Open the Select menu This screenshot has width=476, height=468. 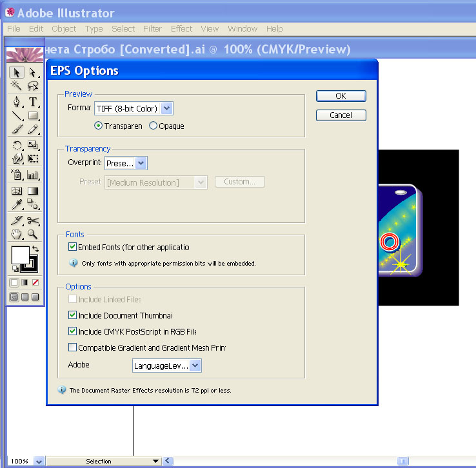point(123,29)
